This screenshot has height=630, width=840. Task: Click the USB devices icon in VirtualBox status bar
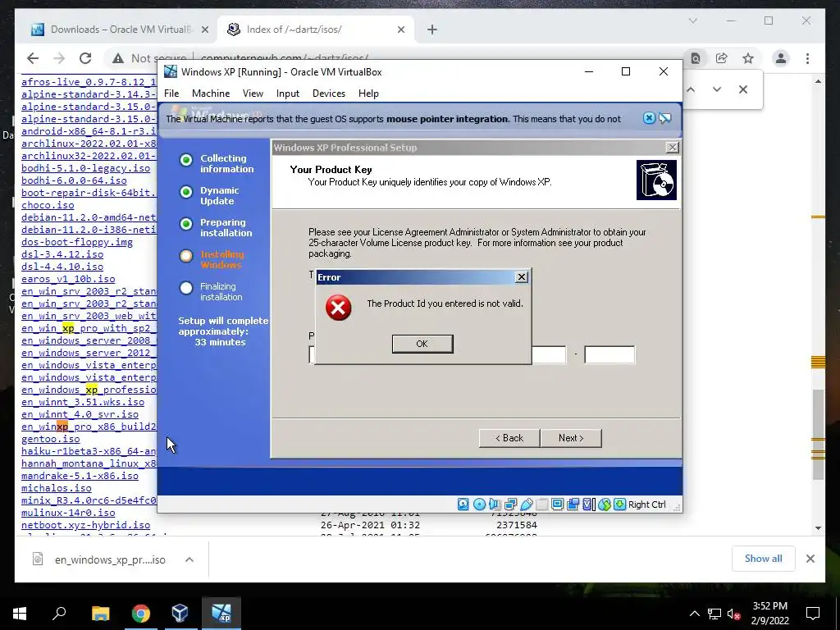(527, 504)
